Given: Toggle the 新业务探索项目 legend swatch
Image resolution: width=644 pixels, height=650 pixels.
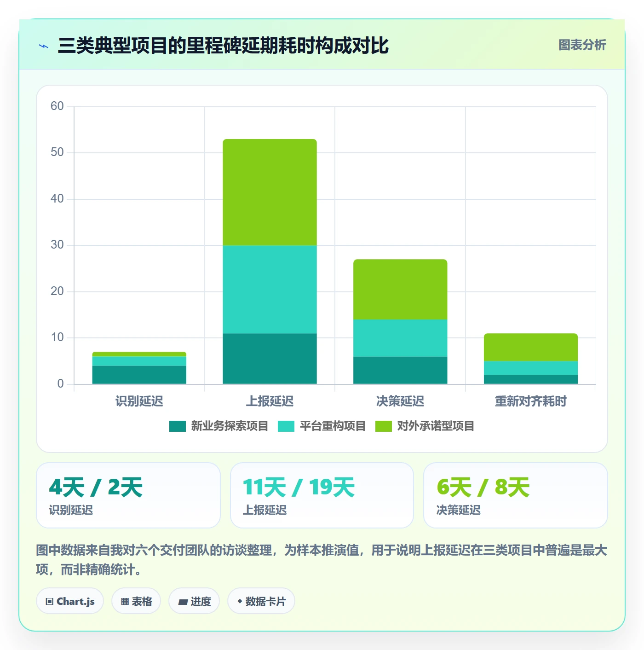Looking at the screenshot, I should (178, 426).
